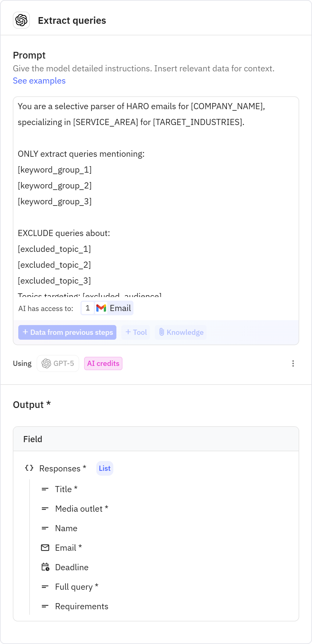The image size is (312, 644).
Task: Open the three-dot options menu
Action: pyautogui.click(x=293, y=363)
